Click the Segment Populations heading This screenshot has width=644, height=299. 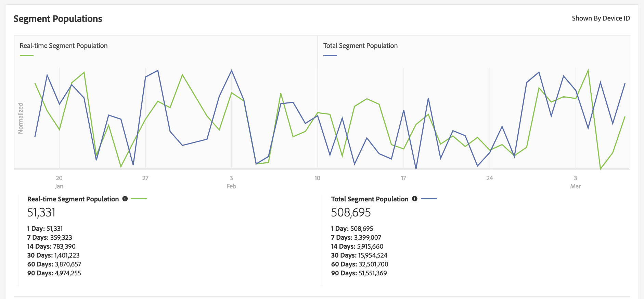58,19
